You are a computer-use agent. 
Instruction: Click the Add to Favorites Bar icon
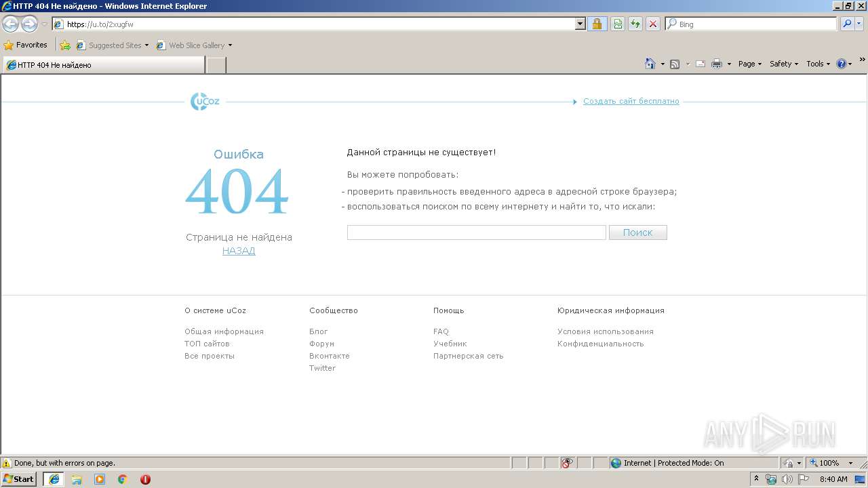pyautogui.click(x=65, y=45)
